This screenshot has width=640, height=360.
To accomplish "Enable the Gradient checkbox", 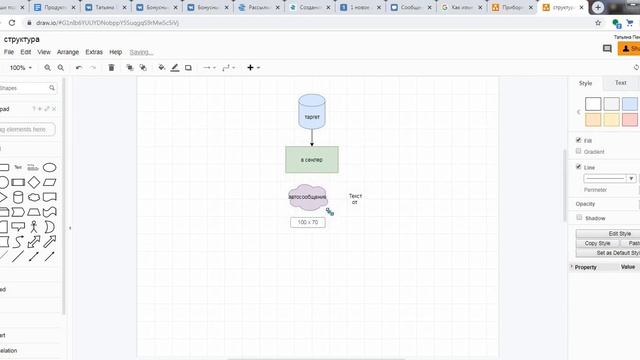I will point(578,151).
